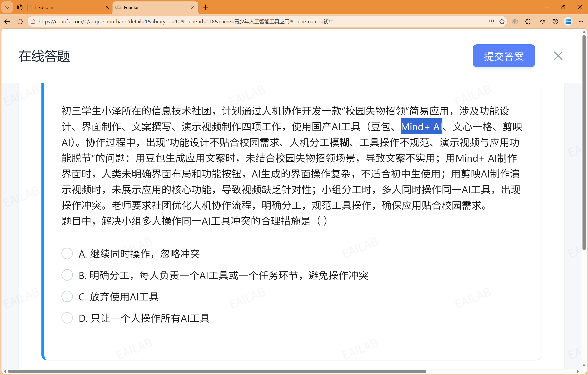Open the tab organization menu icon
The image size is (588, 375).
point(20,7)
